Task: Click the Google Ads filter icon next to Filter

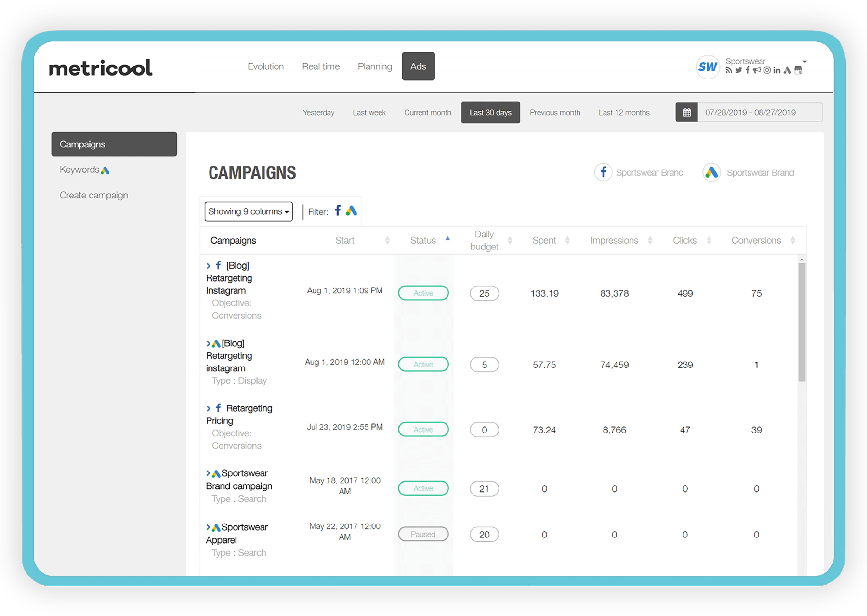Action: pos(352,211)
